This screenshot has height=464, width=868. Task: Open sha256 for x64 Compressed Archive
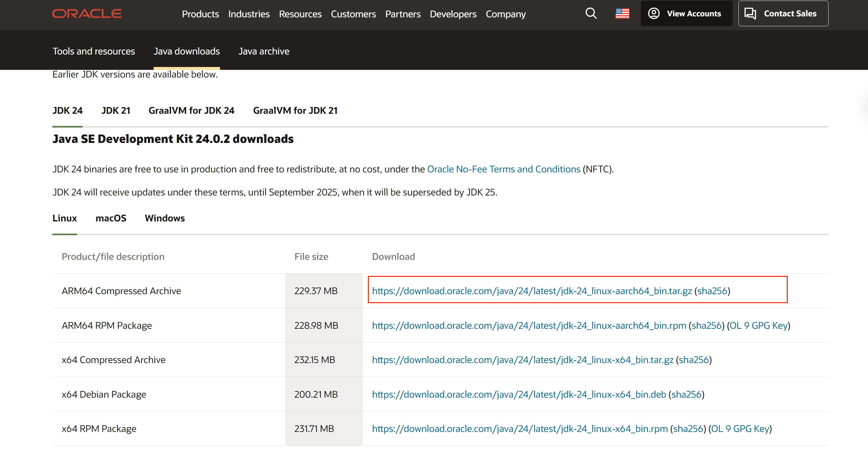[694, 360]
